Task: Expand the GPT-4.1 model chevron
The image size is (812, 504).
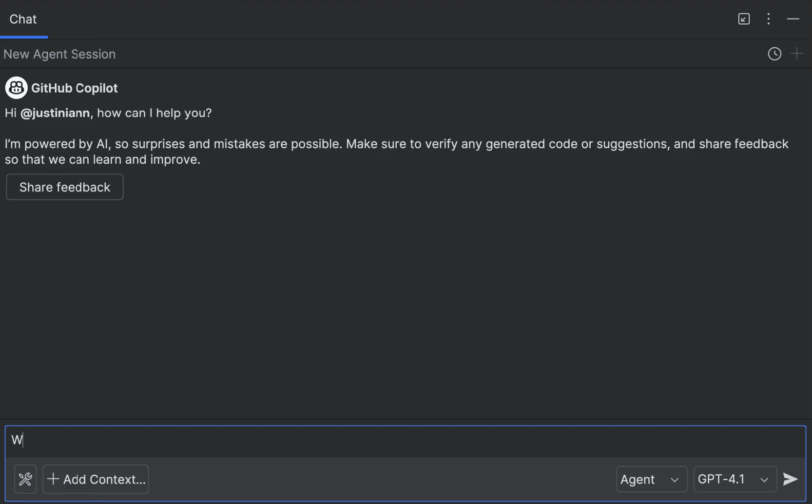Action: tap(764, 480)
